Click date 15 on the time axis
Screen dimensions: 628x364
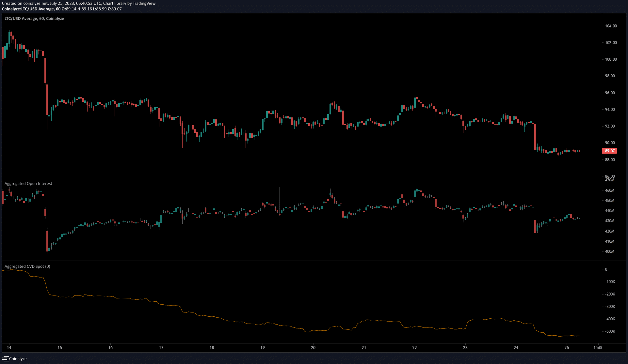click(60, 348)
